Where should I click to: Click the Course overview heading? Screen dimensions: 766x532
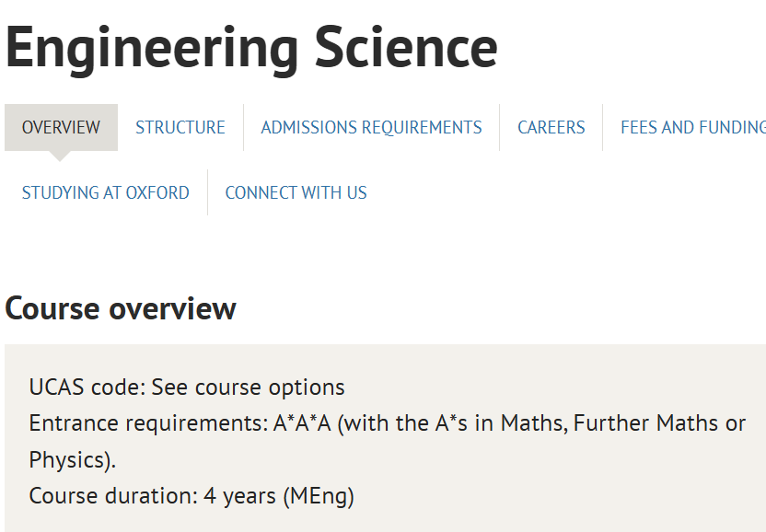point(121,308)
